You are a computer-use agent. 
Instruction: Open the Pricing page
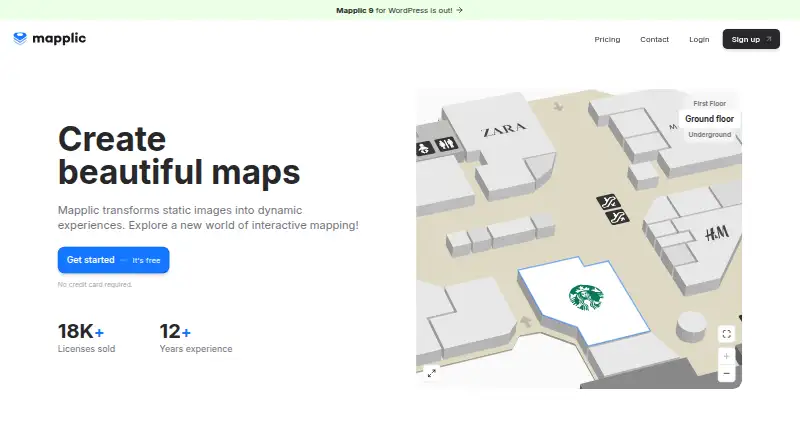[607, 39]
